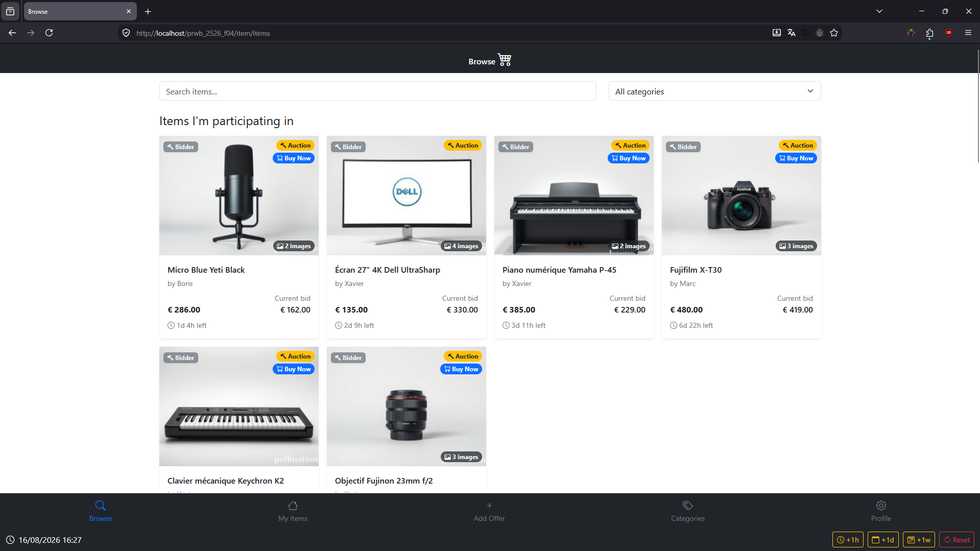Advance the clock by one hour
The image size is (980, 551).
[x=848, y=540]
